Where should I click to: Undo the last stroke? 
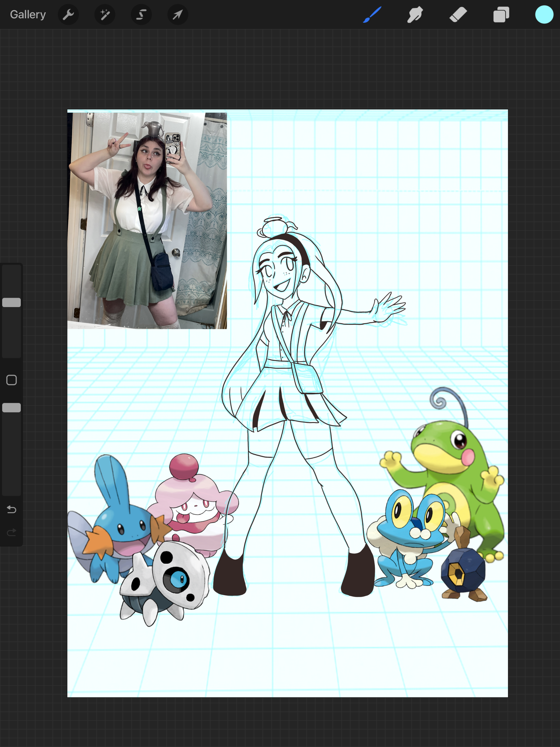coord(11,509)
